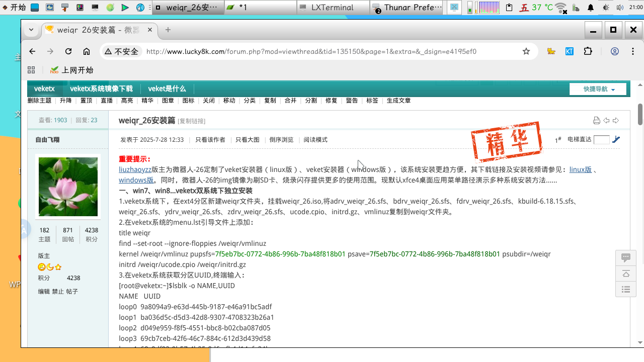The width and height of the screenshot is (644, 362).
Task: Bookmark the page with the star icon
Action: 526,51
